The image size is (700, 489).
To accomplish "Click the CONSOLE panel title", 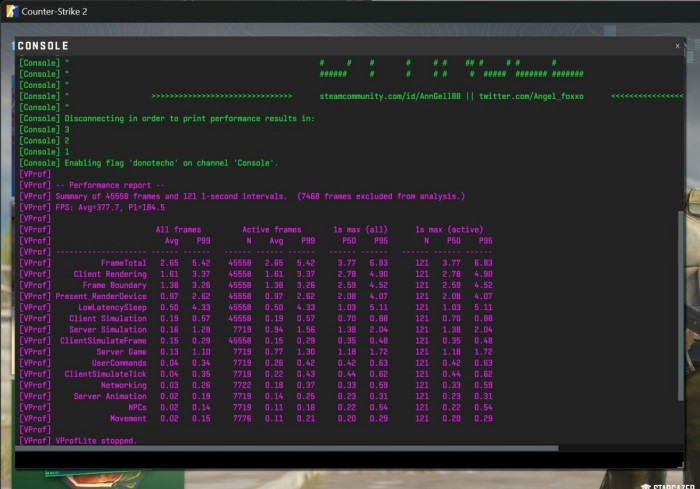I will (43, 46).
